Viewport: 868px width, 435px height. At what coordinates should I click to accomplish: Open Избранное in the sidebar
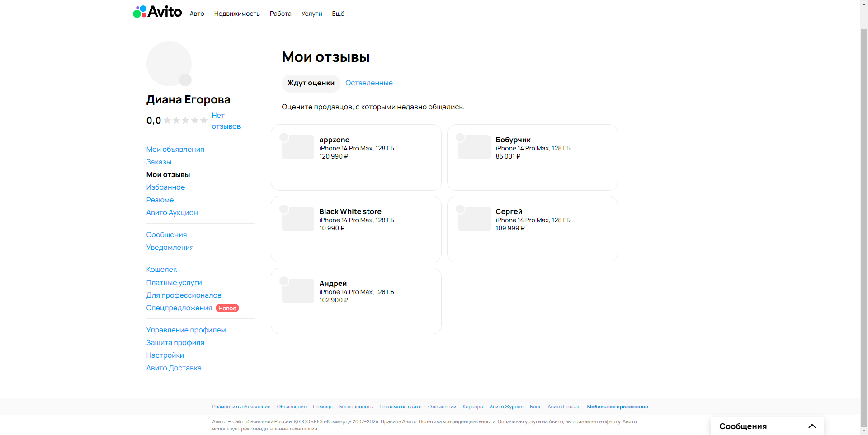[x=165, y=187]
